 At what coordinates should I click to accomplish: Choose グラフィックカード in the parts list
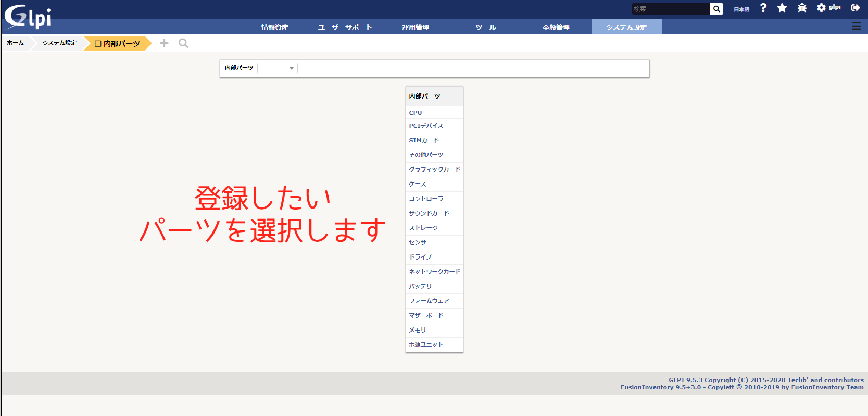[x=434, y=169]
